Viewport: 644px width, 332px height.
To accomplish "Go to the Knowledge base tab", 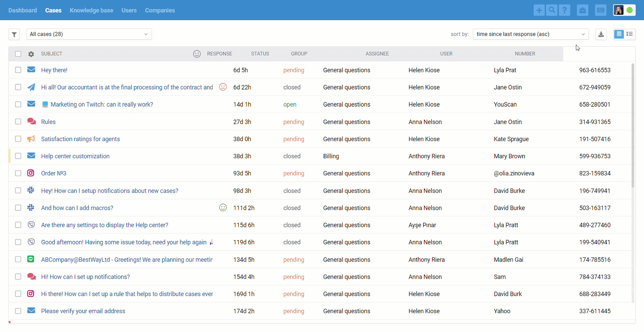I will tap(91, 10).
